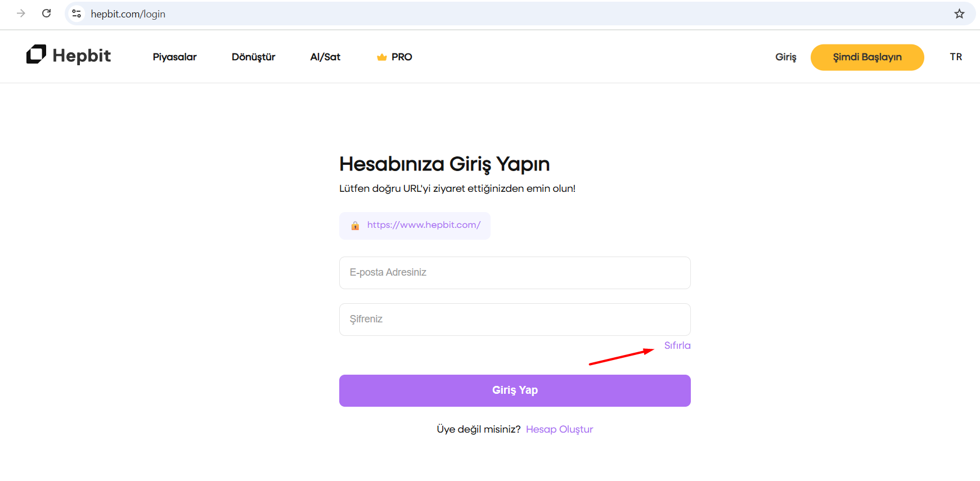Open the TR language selector
The image size is (980, 481).
coord(956,57)
